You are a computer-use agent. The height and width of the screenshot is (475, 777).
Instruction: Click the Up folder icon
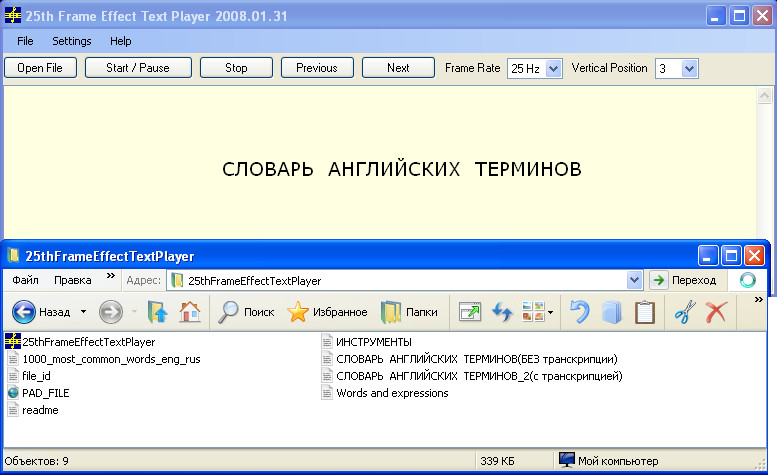click(158, 313)
